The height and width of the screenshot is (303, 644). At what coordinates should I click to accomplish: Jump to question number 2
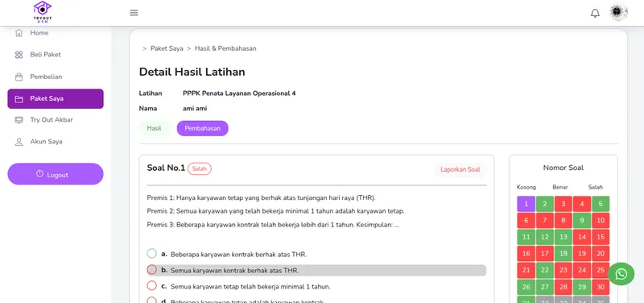tap(545, 204)
